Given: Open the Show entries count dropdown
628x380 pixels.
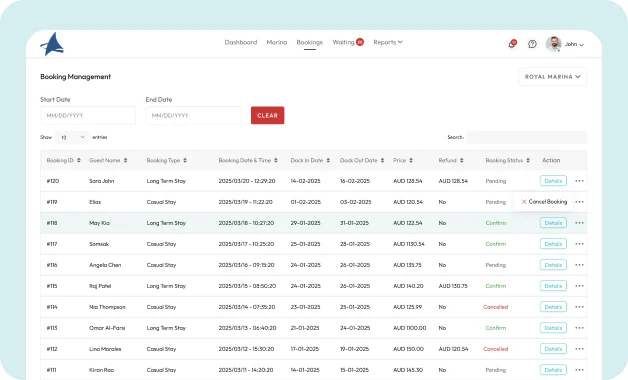Looking at the screenshot, I should tap(72, 137).
